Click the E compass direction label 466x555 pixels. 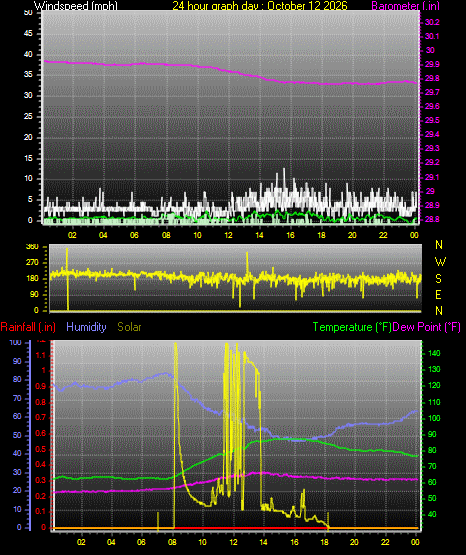(438, 295)
